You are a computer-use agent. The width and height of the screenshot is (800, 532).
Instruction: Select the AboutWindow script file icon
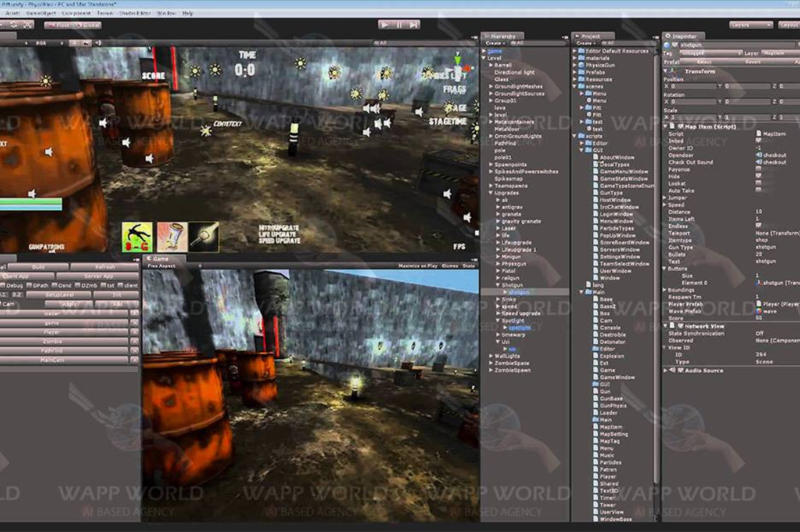click(x=595, y=158)
